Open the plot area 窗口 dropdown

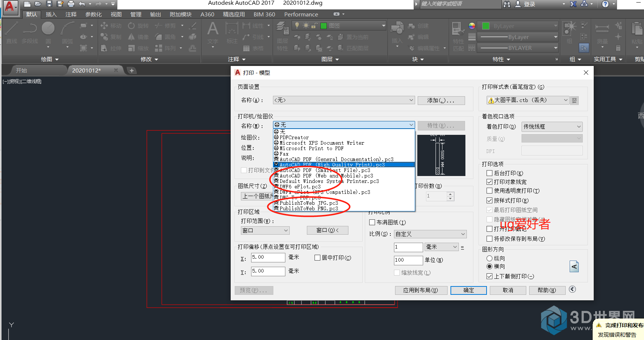coord(265,230)
